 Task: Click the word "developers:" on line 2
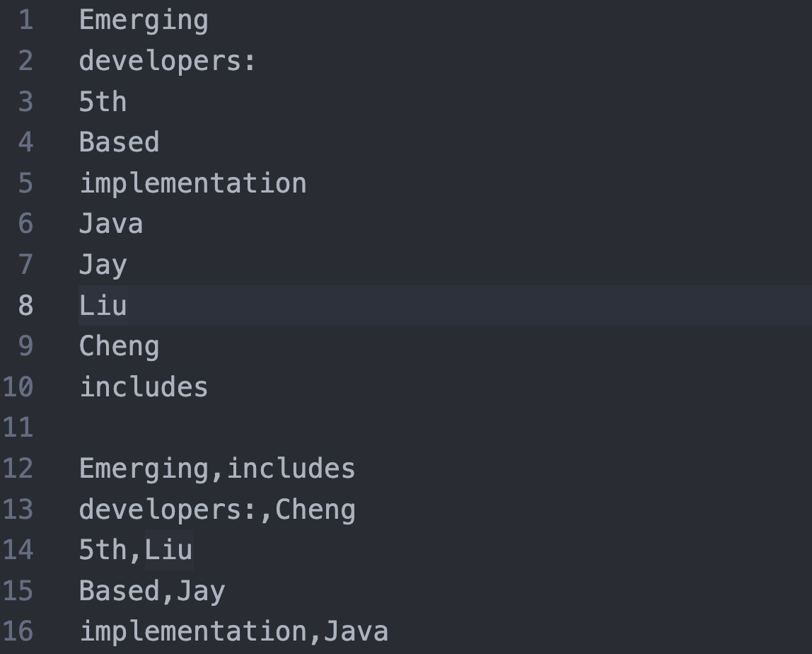(167, 61)
